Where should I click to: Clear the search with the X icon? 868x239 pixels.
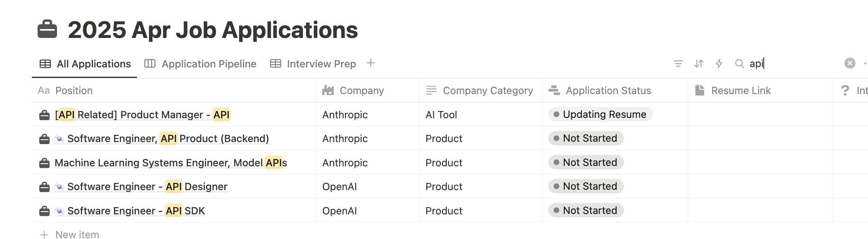(x=850, y=63)
